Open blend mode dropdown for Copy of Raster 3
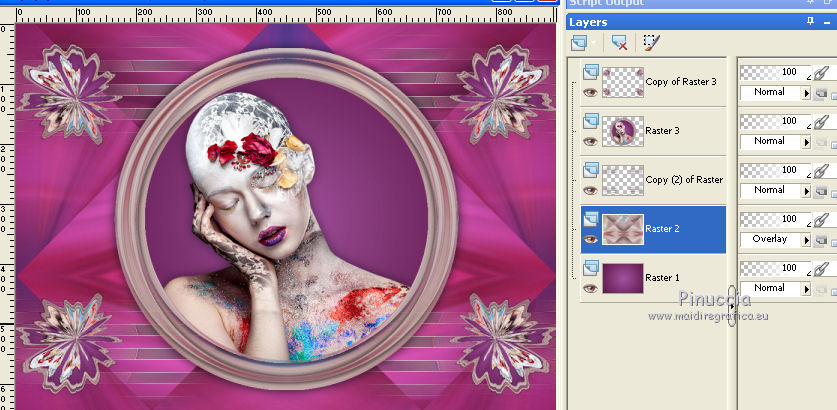 pyautogui.click(x=806, y=94)
